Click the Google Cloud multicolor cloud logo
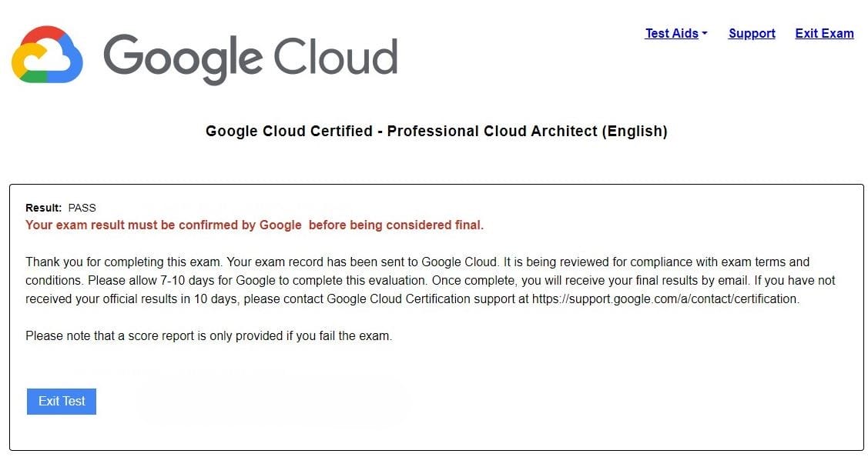 47,55
